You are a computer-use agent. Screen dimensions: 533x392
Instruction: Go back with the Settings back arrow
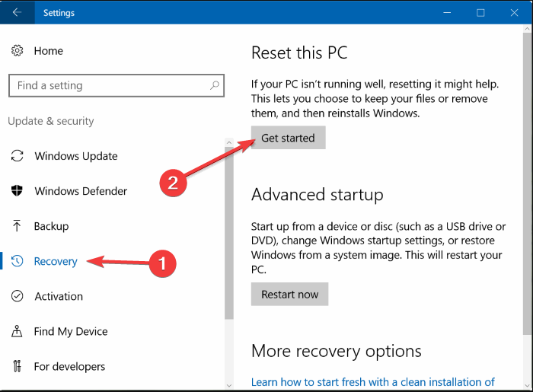click(17, 13)
